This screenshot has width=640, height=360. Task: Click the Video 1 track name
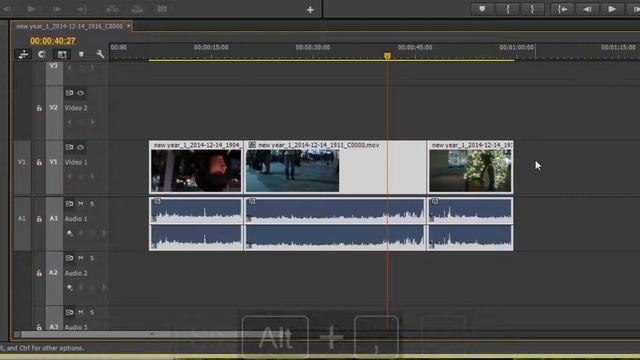tap(76, 162)
